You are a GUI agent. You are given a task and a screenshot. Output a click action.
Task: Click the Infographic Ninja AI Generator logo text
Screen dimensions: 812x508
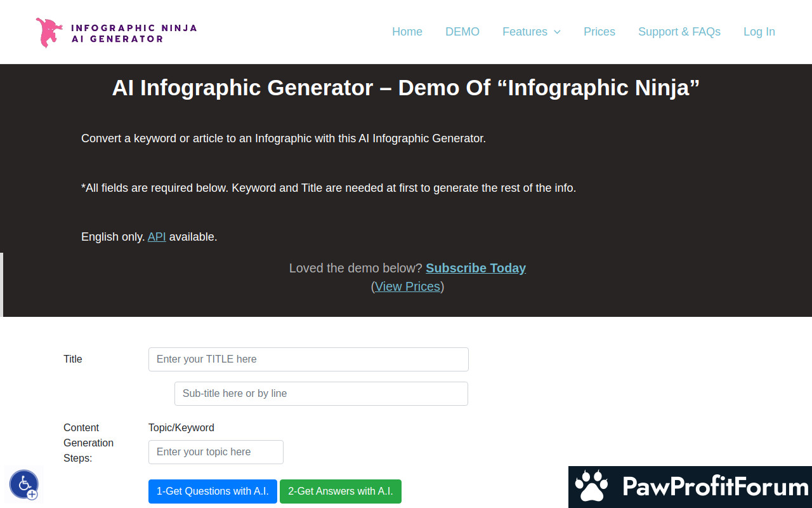pyautogui.click(x=134, y=33)
